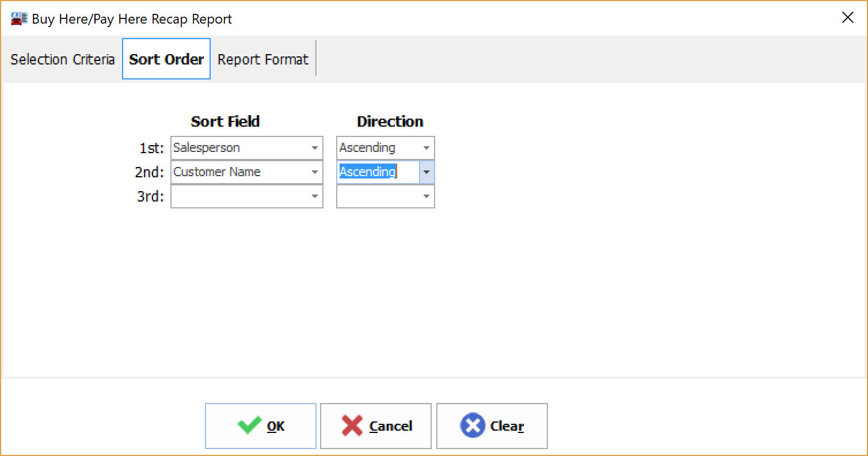The height and width of the screenshot is (456, 868).
Task: Click the app icon in the title bar
Action: pos(19,18)
